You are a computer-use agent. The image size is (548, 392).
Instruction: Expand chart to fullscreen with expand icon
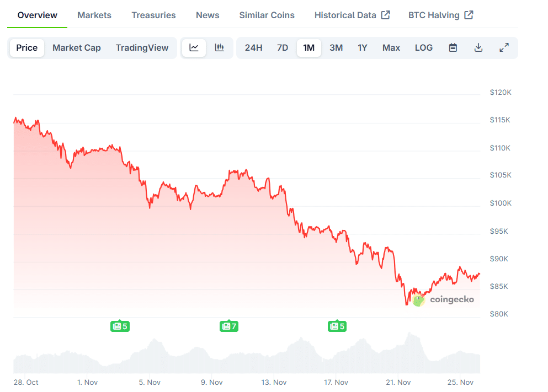click(504, 48)
